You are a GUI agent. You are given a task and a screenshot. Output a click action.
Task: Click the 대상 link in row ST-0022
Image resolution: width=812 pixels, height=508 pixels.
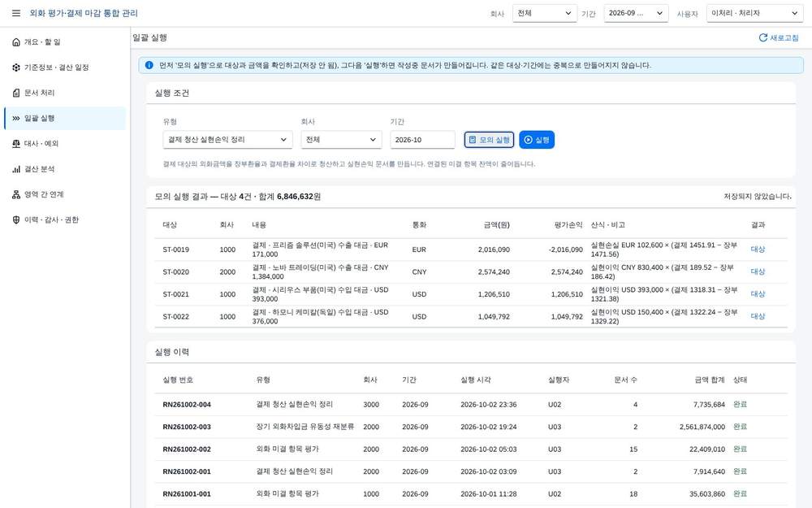[x=758, y=316]
